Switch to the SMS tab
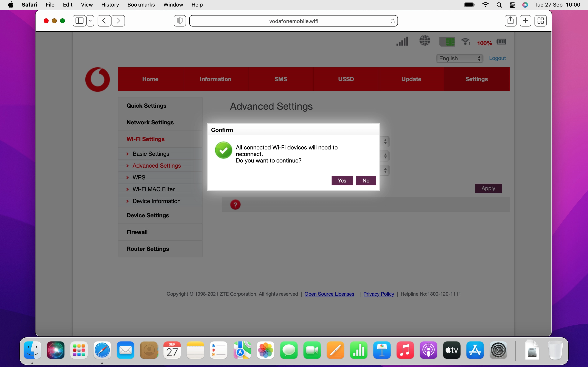Image resolution: width=588 pixels, height=367 pixels. tap(281, 79)
